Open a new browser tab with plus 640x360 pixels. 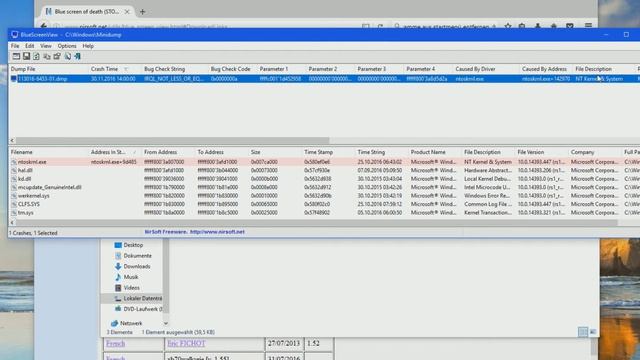click(142, 12)
